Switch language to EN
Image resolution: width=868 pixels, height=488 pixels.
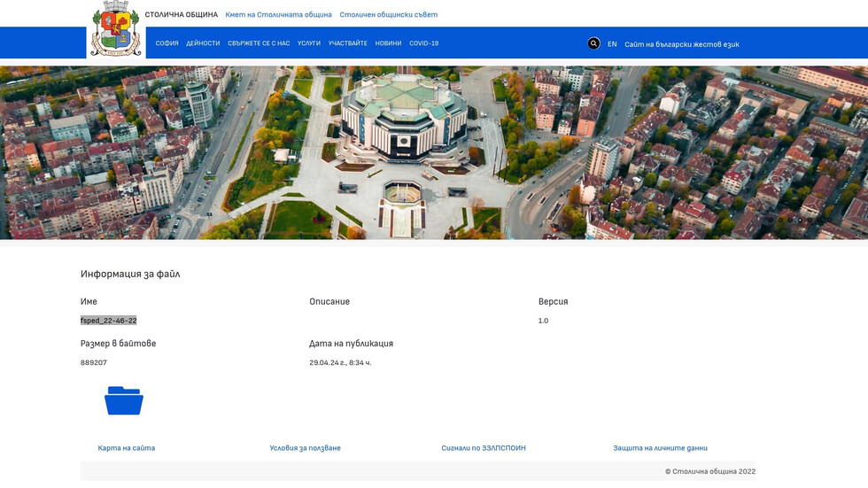coord(612,44)
